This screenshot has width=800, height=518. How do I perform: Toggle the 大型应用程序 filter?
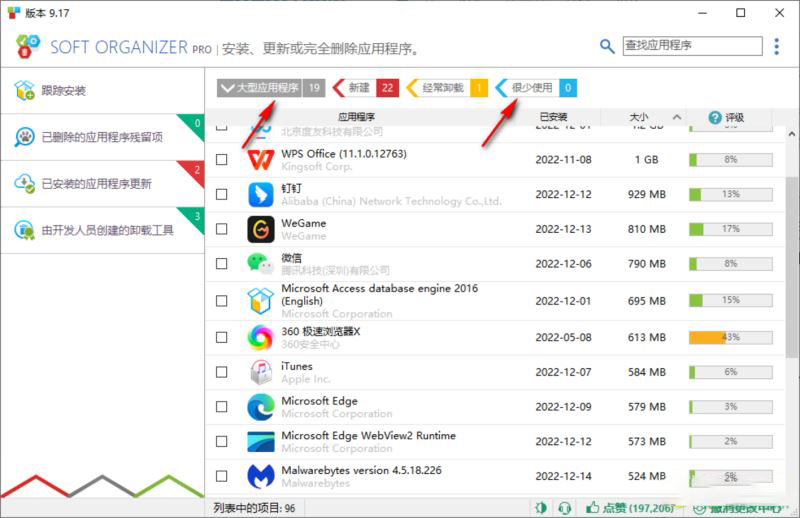[x=271, y=88]
